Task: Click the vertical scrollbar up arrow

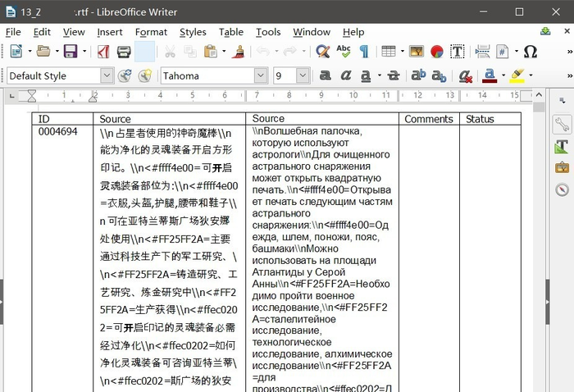Action: click(x=539, y=97)
